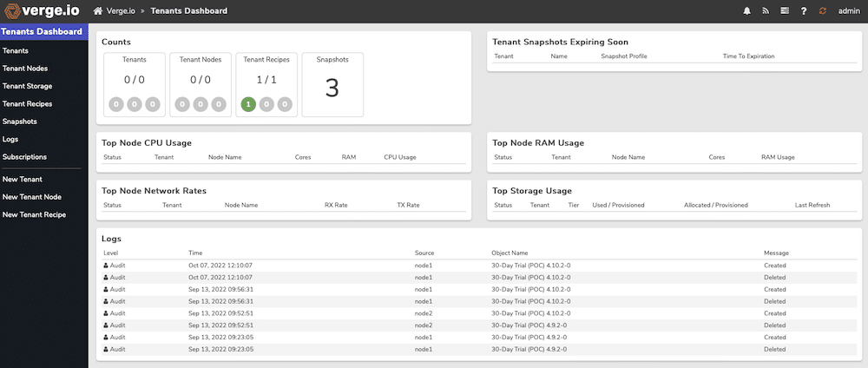Open the Tenants count card
Viewport: 868px width, 368px height.
tap(135, 85)
